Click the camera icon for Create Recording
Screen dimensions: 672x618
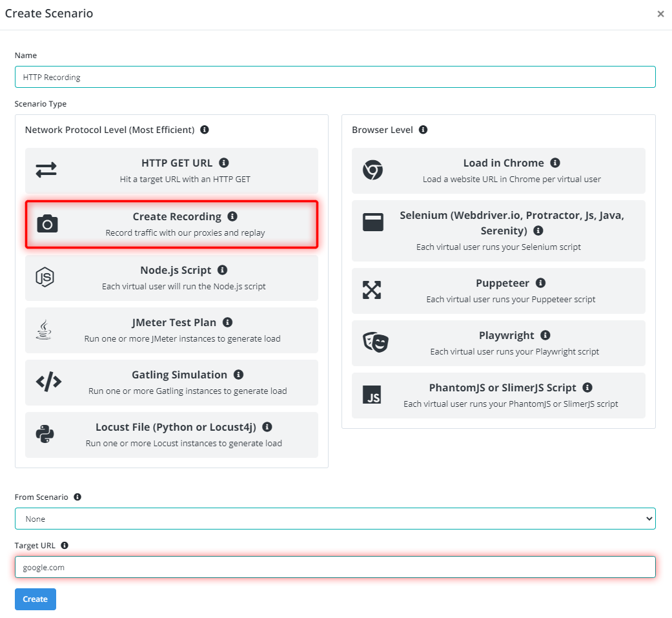coord(47,223)
